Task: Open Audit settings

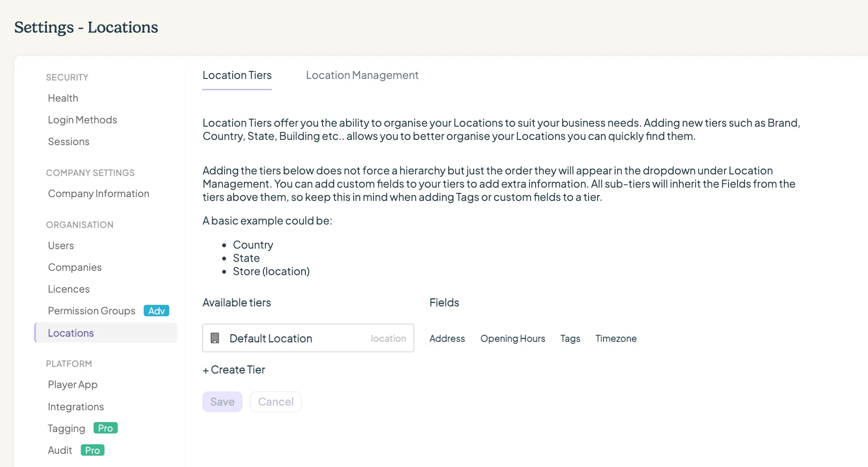Action: coord(60,450)
